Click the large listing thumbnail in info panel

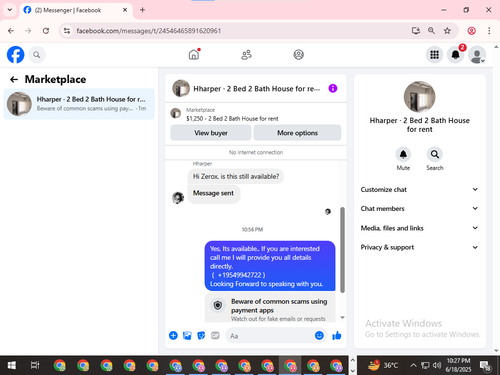coord(419,97)
